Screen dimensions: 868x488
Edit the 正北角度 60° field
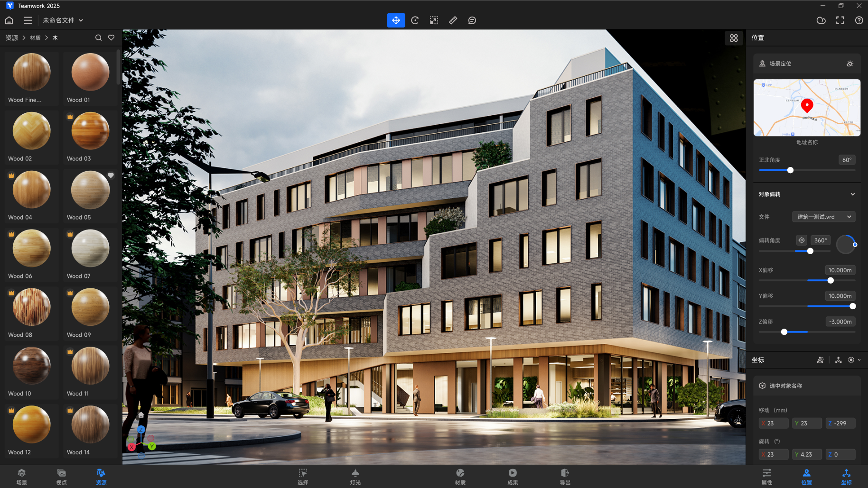click(847, 160)
